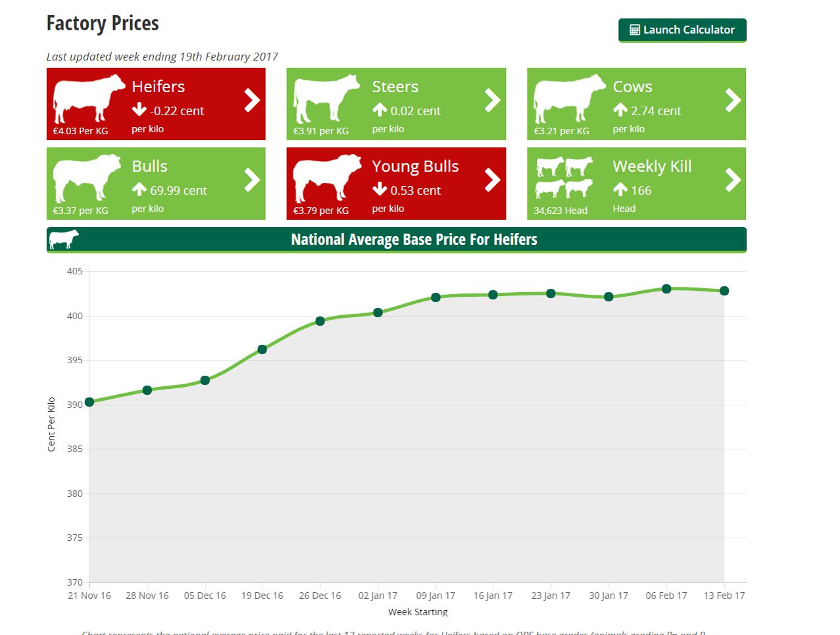Select the 06 Feb 17 data point
Viewport: 840px width, 635px height.
click(x=666, y=289)
